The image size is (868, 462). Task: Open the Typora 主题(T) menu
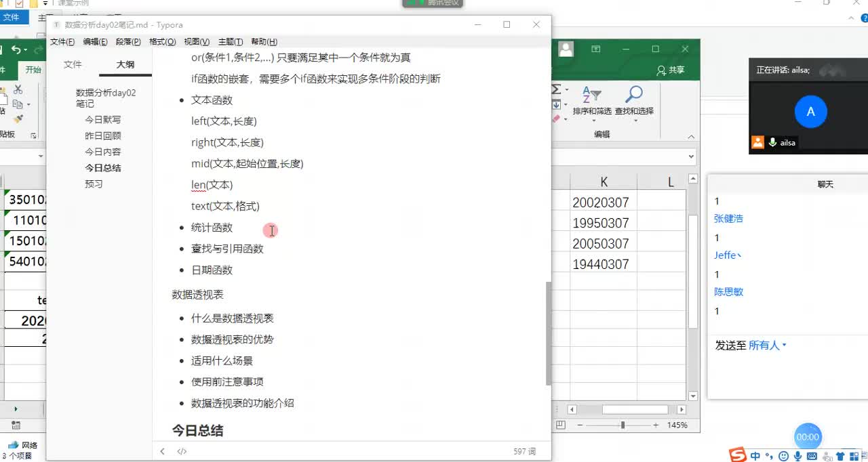231,42
